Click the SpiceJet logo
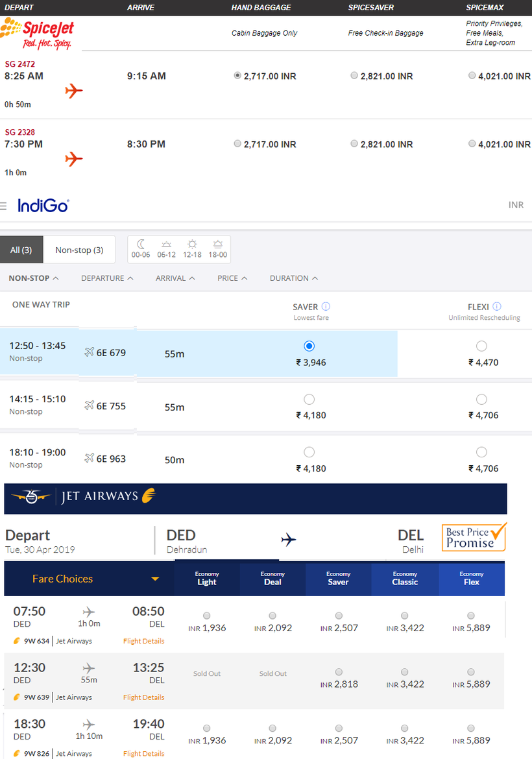Viewport: 532px width, 759px height. coord(38,34)
